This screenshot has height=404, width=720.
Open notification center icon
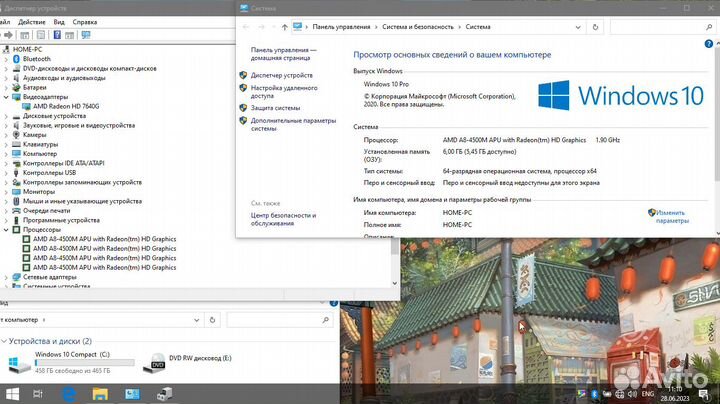(x=703, y=394)
